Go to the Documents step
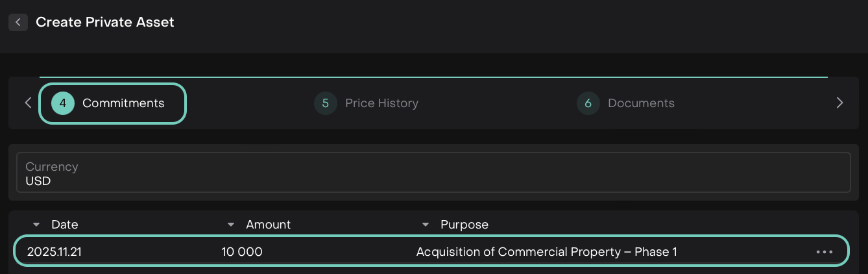868x274 pixels. click(641, 103)
